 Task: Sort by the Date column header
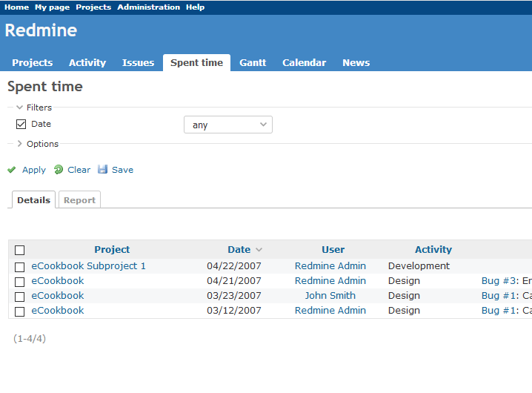pyautogui.click(x=239, y=250)
